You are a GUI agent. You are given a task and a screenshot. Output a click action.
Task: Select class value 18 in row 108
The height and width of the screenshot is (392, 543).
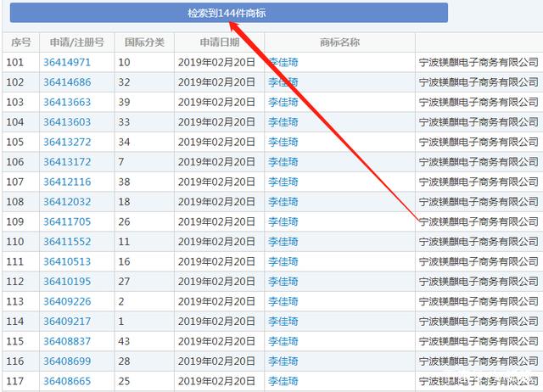(124, 202)
